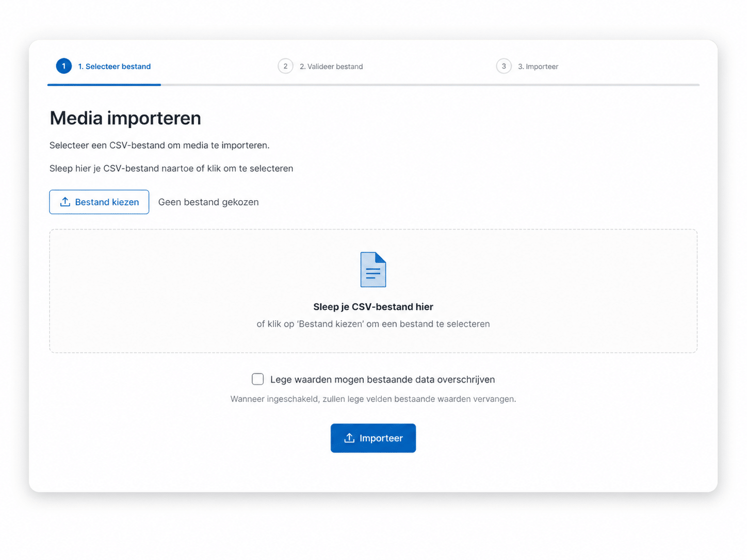
Task: Click the 'Lege waarden mogen bestaande data overschrijven' label
Action: (x=382, y=380)
